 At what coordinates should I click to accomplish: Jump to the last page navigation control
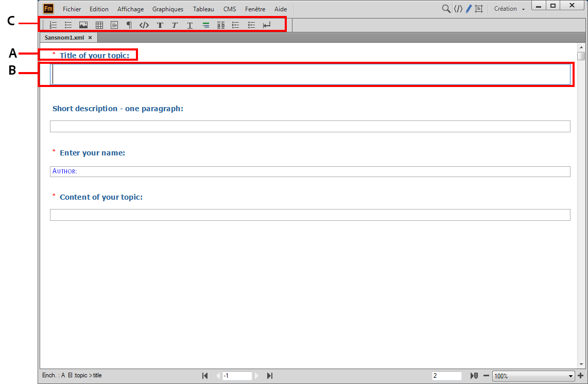click(269, 375)
